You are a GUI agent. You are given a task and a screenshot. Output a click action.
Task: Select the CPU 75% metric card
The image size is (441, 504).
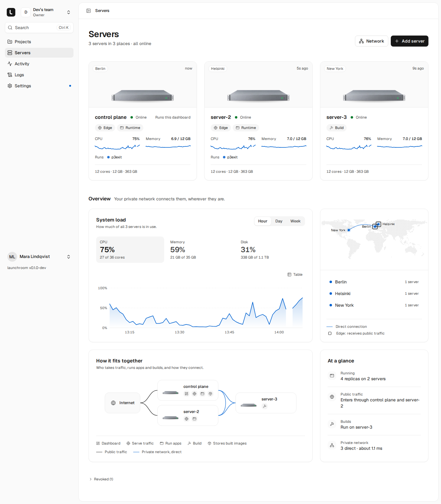pos(130,250)
